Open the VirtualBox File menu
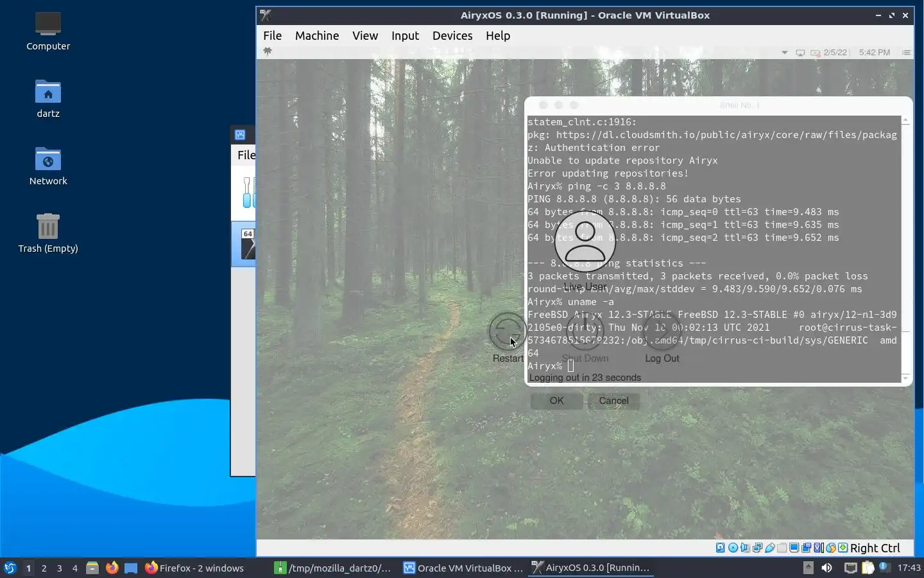Screen dimensions: 924x578 click(x=272, y=36)
